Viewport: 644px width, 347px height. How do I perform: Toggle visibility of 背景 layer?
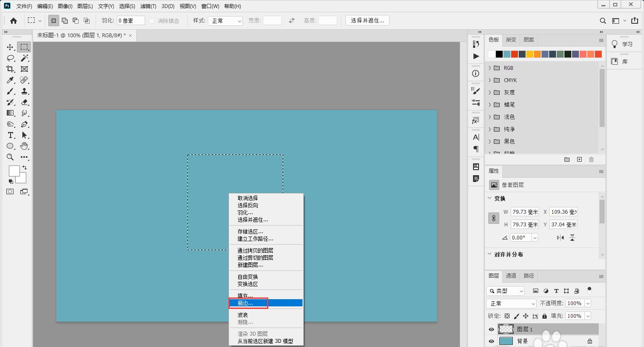(x=491, y=341)
